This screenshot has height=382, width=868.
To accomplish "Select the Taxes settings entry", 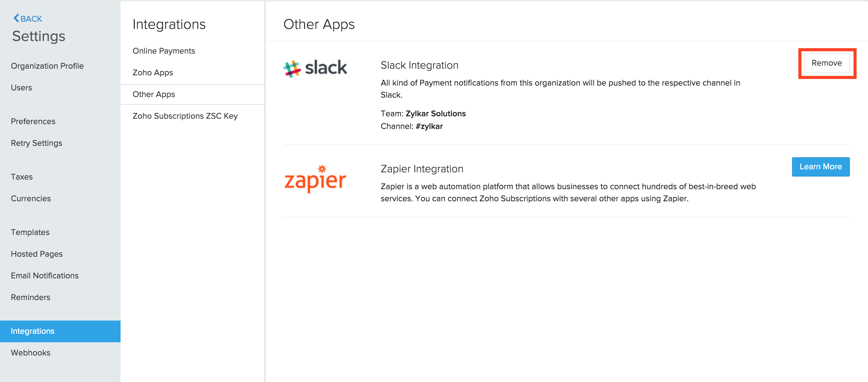I will (x=22, y=177).
